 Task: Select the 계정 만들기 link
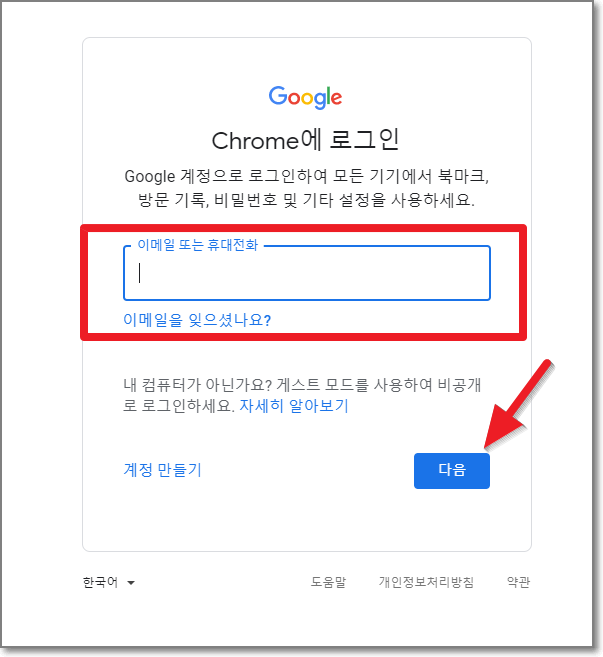coord(163,470)
